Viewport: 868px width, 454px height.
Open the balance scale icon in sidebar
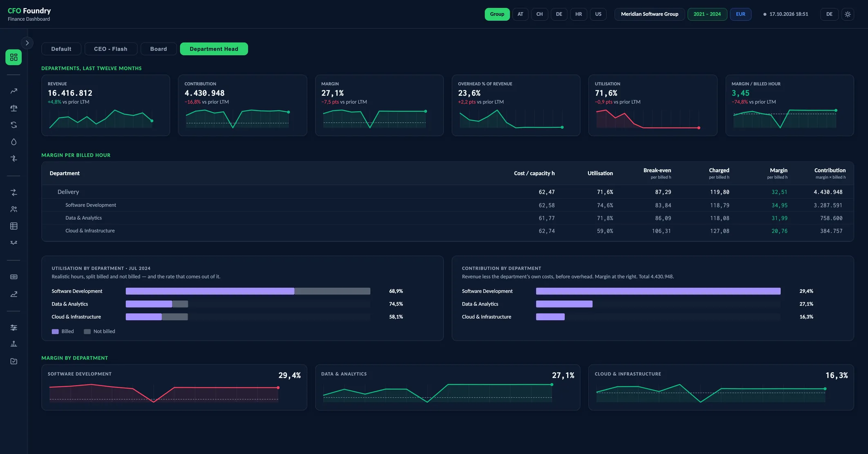(13, 108)
